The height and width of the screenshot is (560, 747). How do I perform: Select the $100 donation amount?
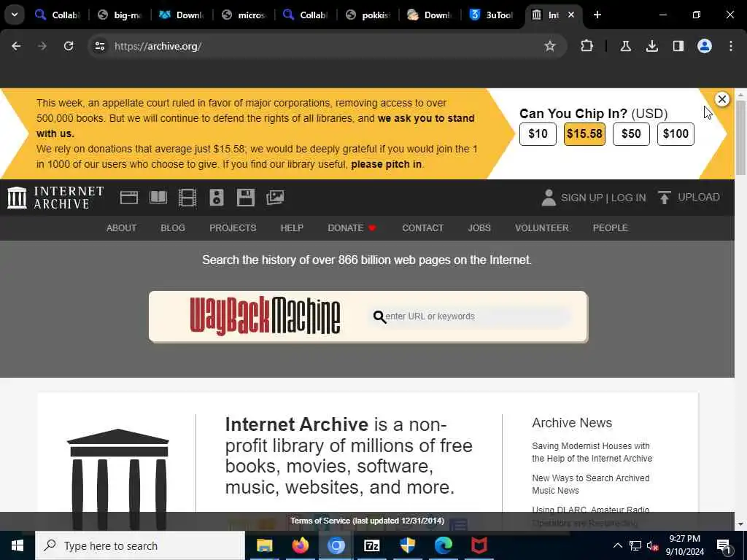point(676,134)
